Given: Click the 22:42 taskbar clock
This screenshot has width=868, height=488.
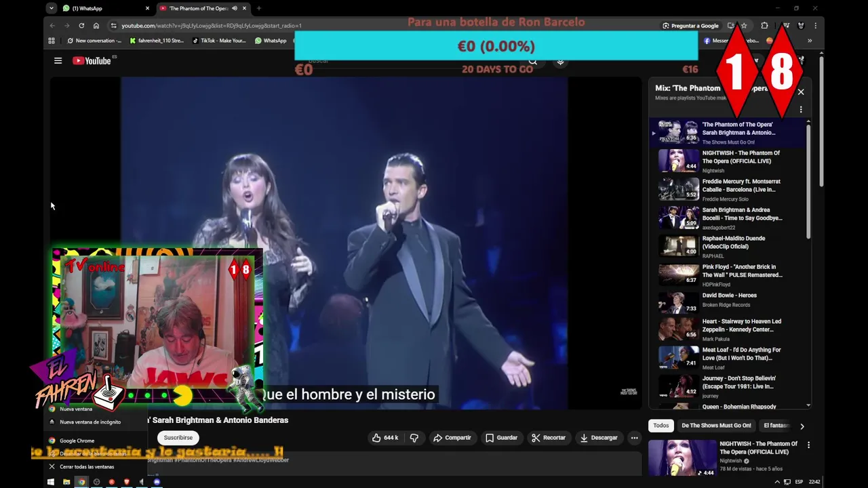Looking at the screenshot, I should click(x=814, y=482).
